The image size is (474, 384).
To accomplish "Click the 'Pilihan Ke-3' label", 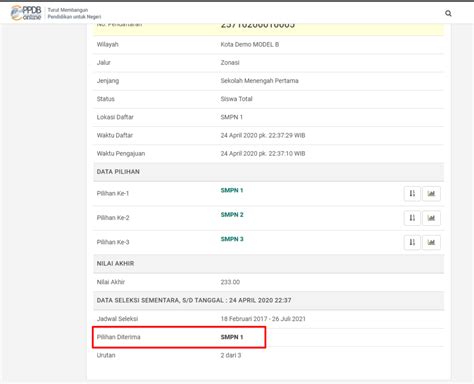I will point(113,242).
